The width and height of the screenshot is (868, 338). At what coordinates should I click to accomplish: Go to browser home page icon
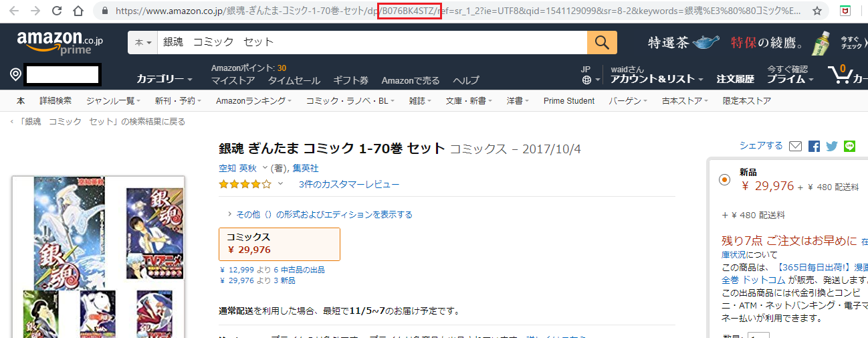(x=78, y=11)
